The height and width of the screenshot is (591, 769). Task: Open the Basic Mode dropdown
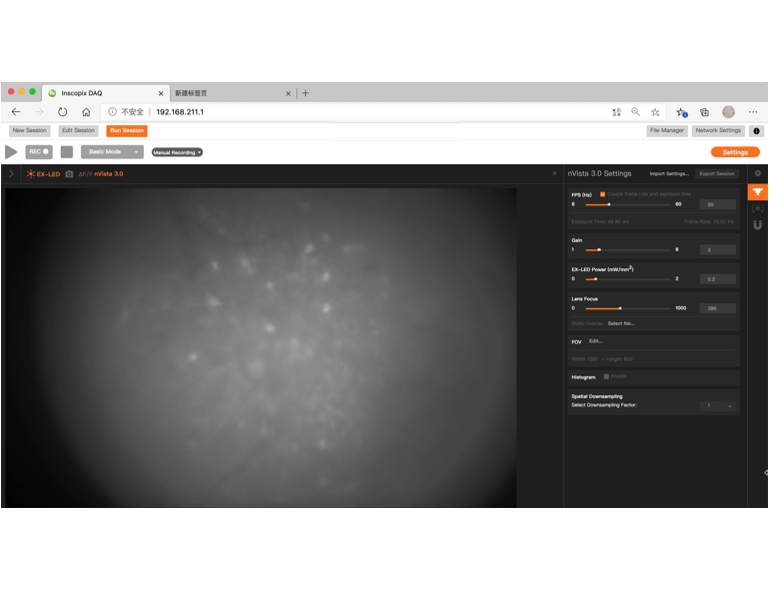pos(111,152)
